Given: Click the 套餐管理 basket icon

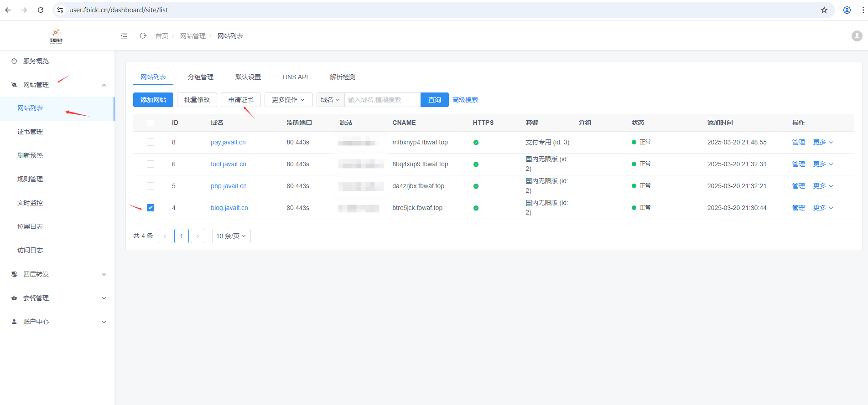Looking at the screenshot, I should (x=14, y=298).
